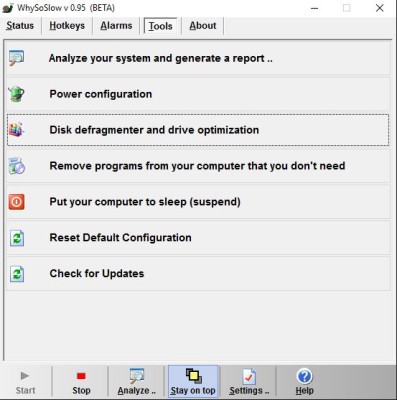
Task: Run Analyze from the bottom toolbar
Action: (137, 382)
